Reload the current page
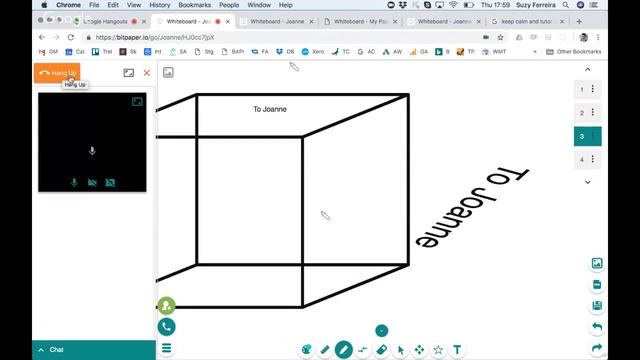640x360 pixels. point(71,38)
